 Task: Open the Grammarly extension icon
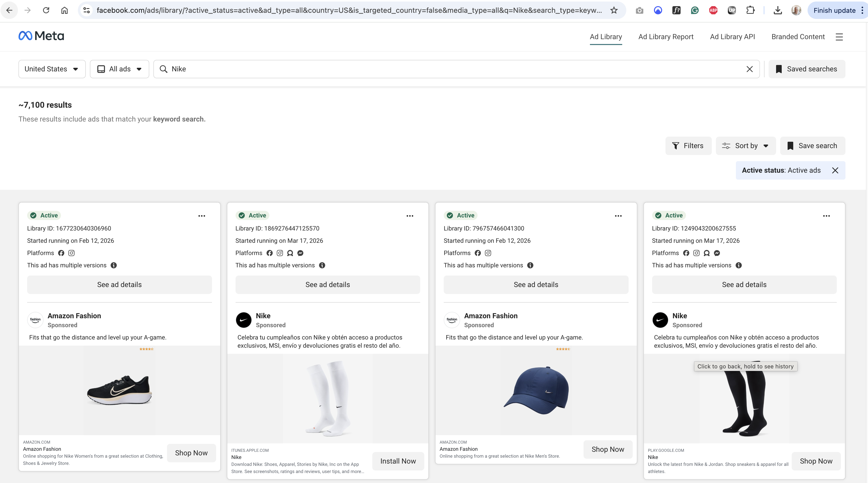[x=695, y=10]
